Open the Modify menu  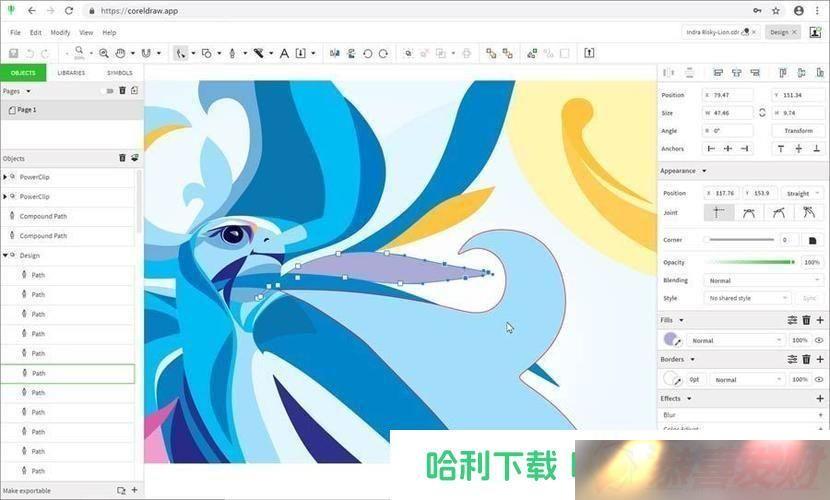[x=60, y=32]
